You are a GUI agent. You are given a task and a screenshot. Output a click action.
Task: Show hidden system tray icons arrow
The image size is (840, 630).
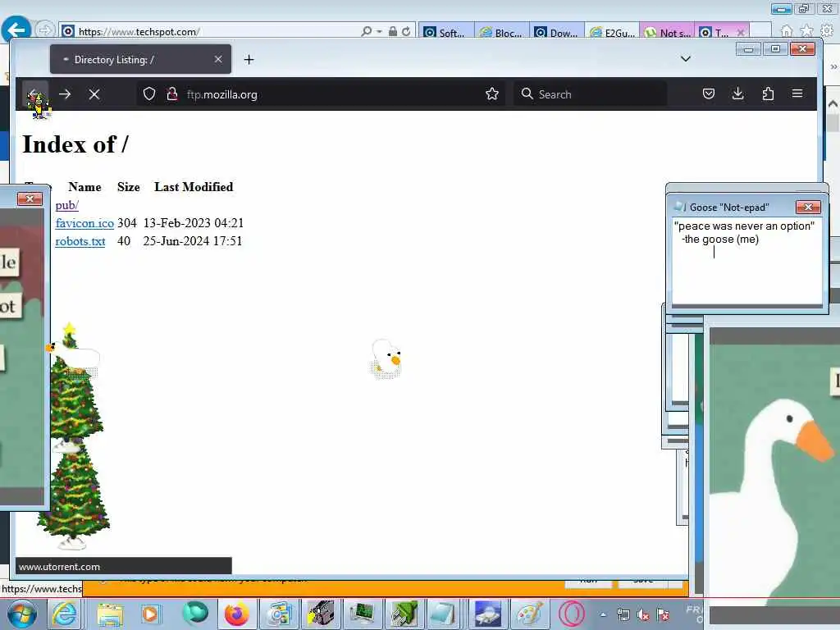tap(603, 614)
